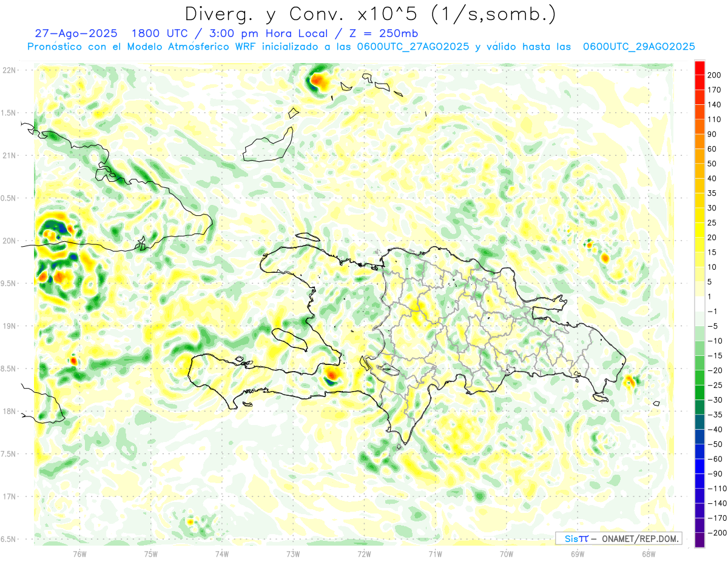Click the positive "40" color scale value
Screen dimensions: 728x562
(x=713, y=178)
